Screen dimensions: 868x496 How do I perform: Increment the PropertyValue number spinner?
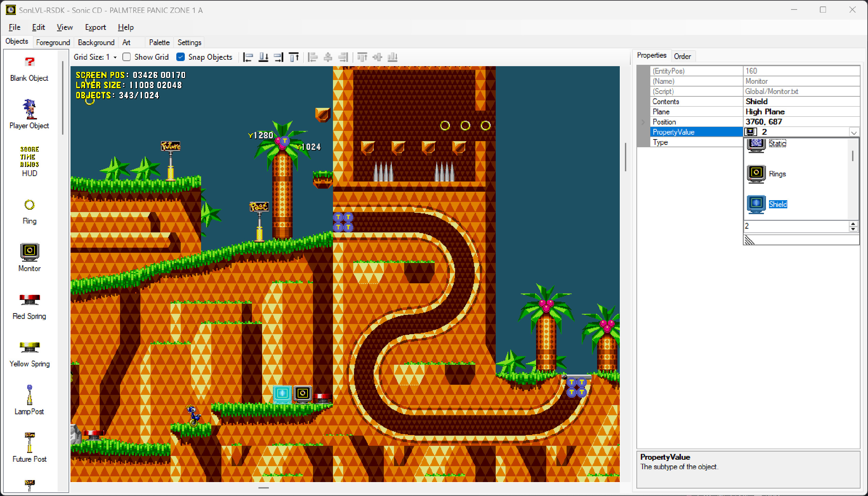(x=853, y=224)
